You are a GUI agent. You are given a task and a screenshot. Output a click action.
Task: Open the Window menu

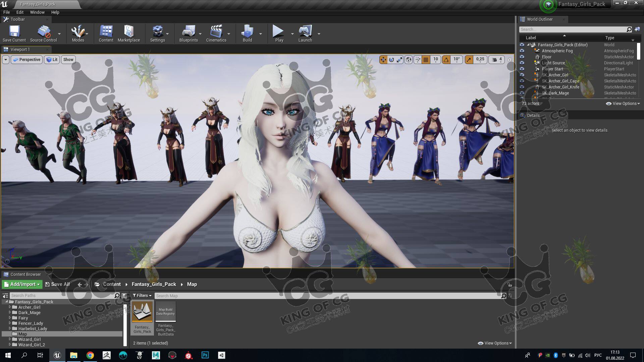37,12
